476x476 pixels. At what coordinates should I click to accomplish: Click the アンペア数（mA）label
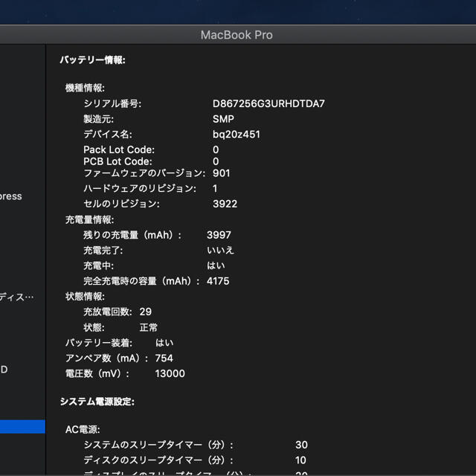[x=107, y=358]
